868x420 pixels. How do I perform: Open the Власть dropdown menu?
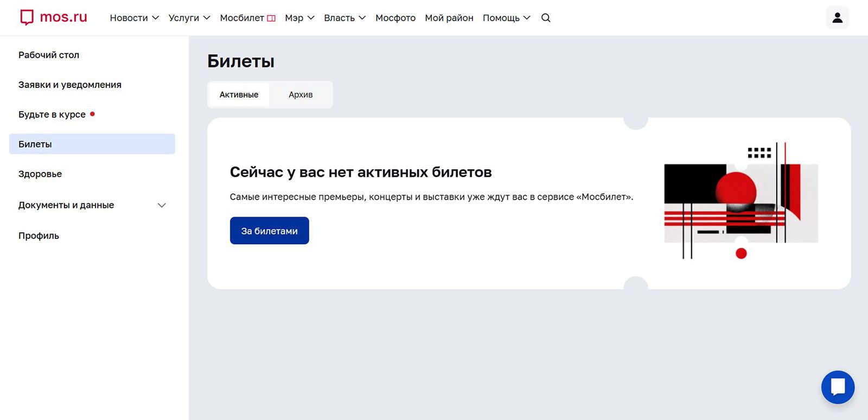pyautogui.click(x=344, y=18)
